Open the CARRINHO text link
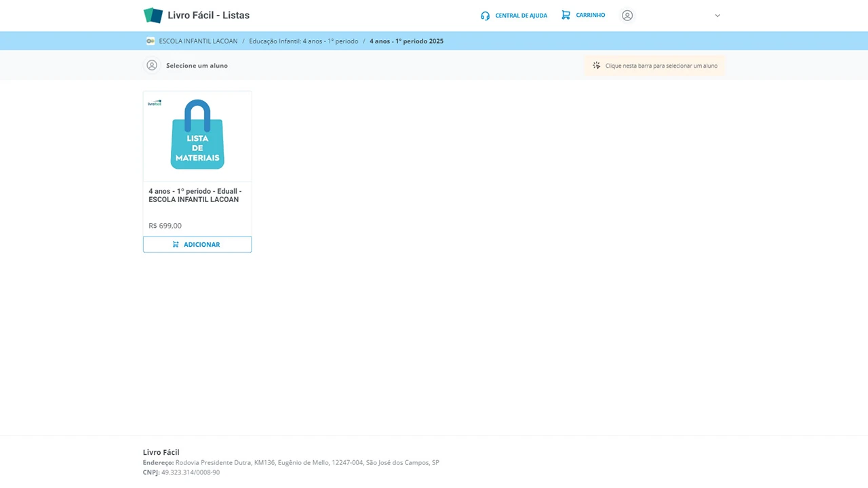Screen dimensions: 868x488 590,15
